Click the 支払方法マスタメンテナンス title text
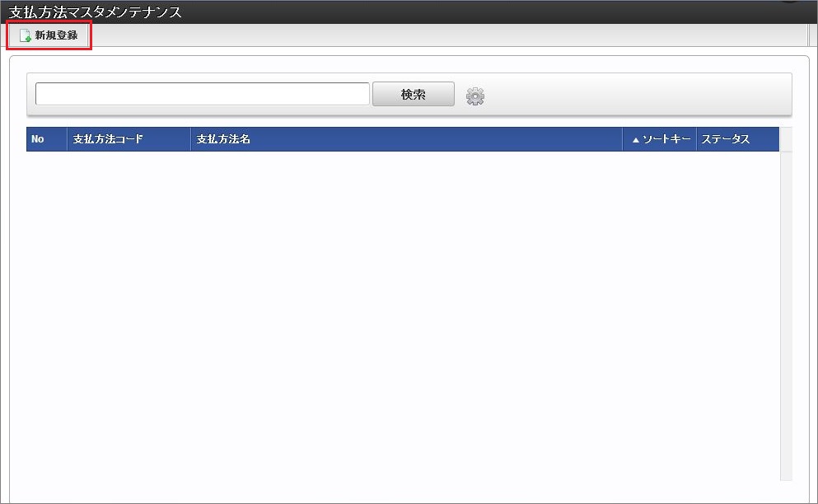The width and height of the screenshot is (818, 504). 96,12
